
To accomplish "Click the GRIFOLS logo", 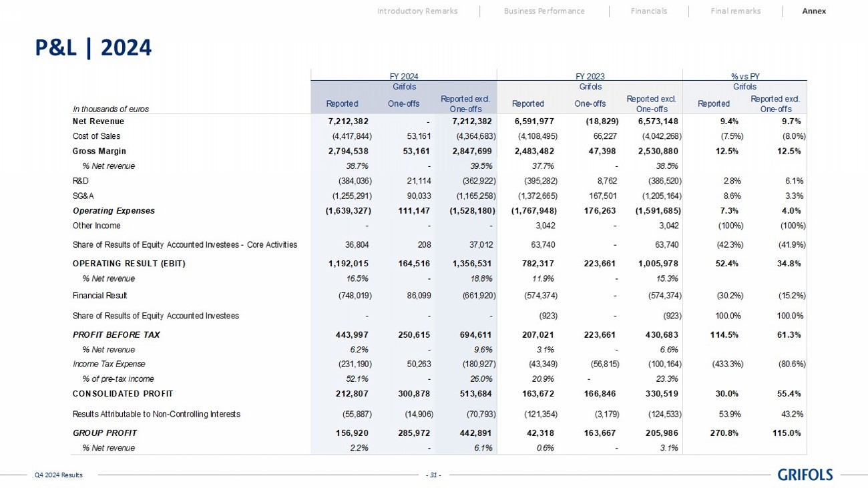I will [x=805, y=475].
